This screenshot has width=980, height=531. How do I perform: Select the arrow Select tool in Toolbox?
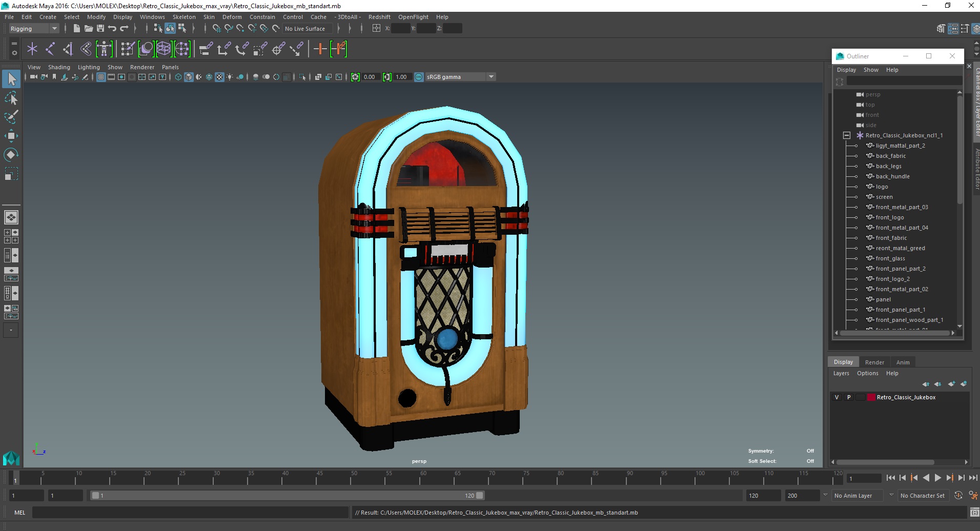(x=11, y=79)
